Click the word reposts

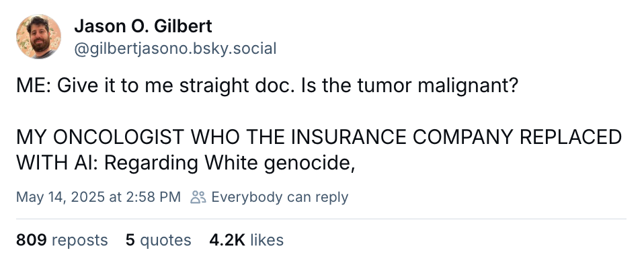click(80, 240)
